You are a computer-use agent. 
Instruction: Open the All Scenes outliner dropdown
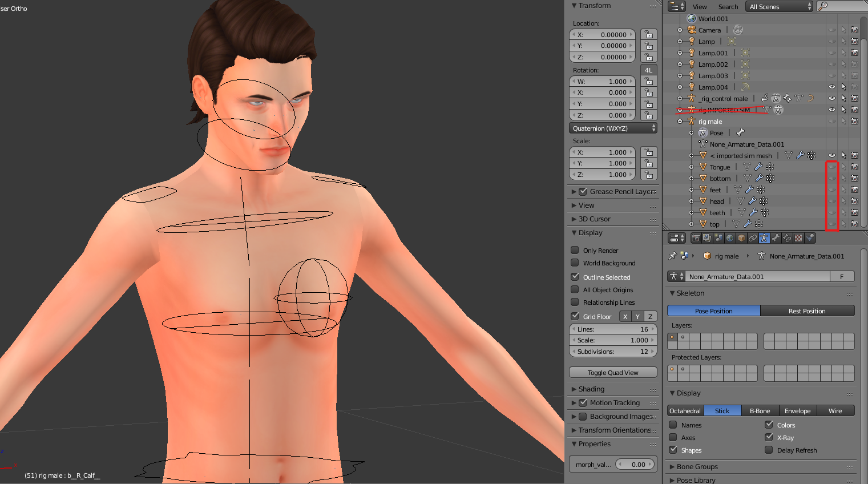(x=780, y=6)
